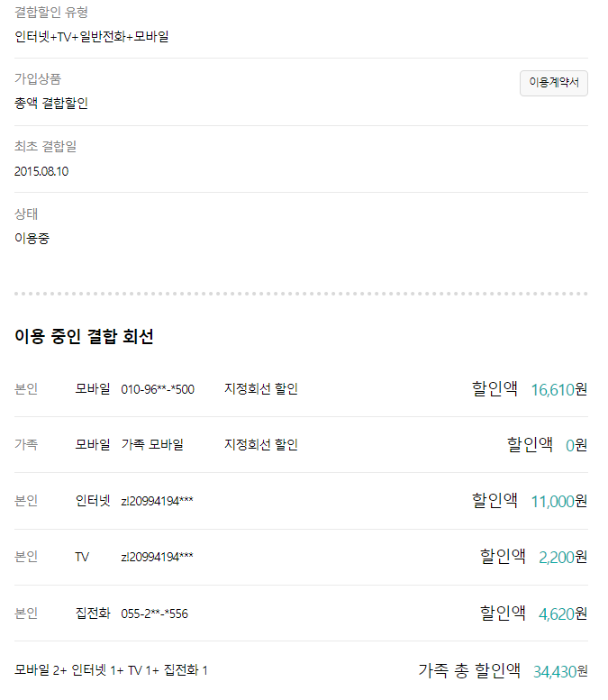Click the 결합할인 유형 field label
Screen dimensions: 608x700
click(x=51, y=13)
